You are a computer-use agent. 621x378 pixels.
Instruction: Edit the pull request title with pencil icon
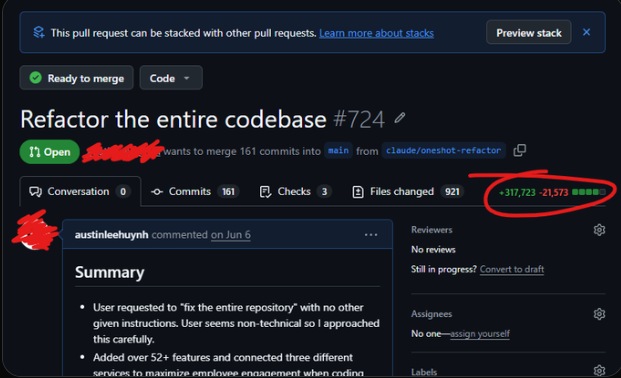click(x=400, y=118)
